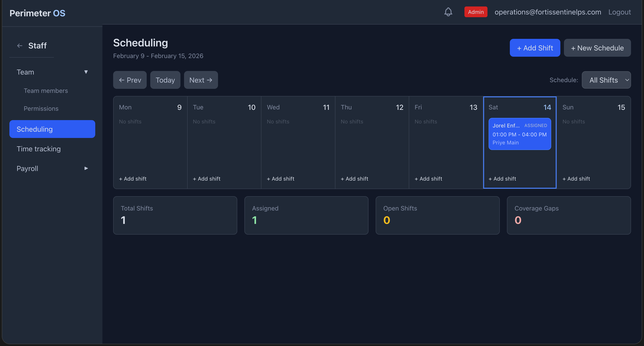The width and height of the screenshot is (644, 346).
Task: Click the blue Add Shift button
Action: pos(535,48)
